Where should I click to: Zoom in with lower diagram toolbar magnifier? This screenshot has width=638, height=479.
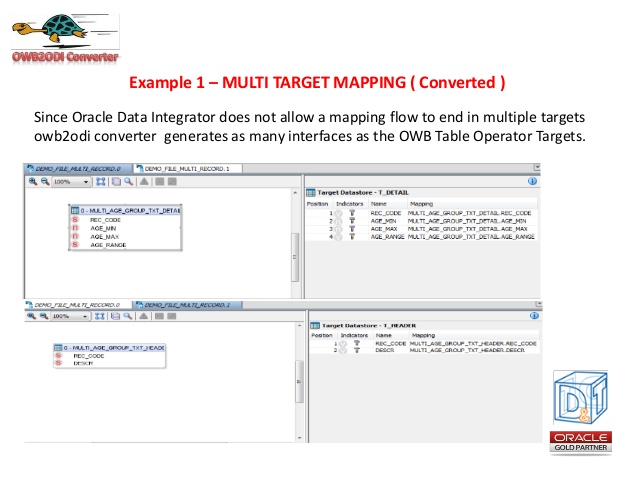click(x=31, y=316)
